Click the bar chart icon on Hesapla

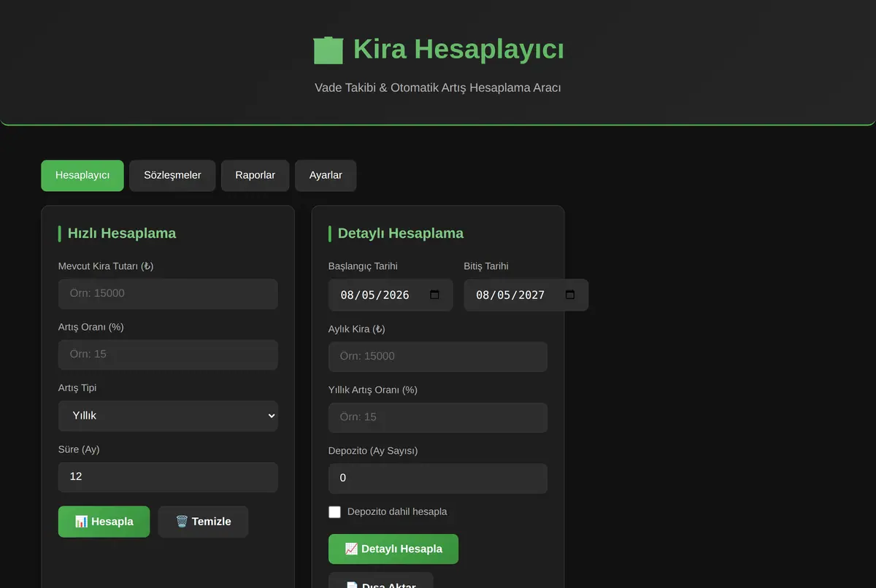click(x=81, y=522)
